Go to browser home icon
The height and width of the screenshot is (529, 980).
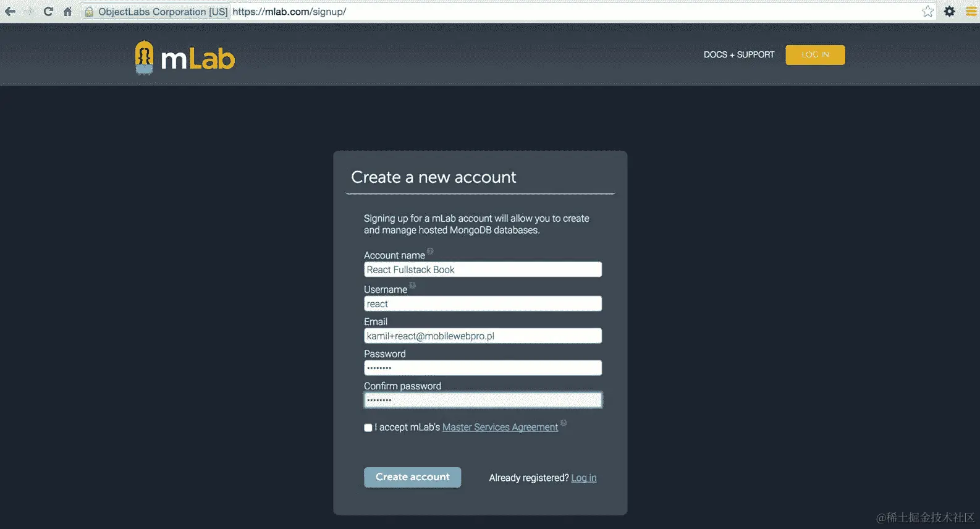click(67, 11)
